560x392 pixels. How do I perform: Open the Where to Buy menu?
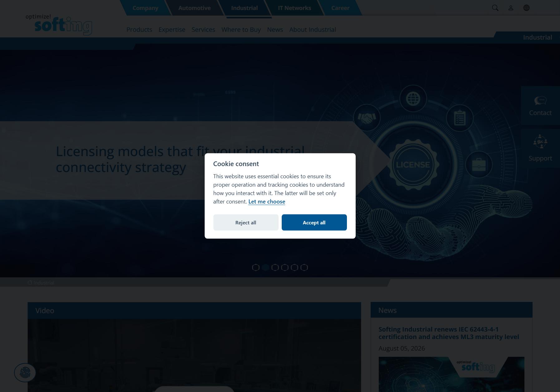click(x=241, y=30)
